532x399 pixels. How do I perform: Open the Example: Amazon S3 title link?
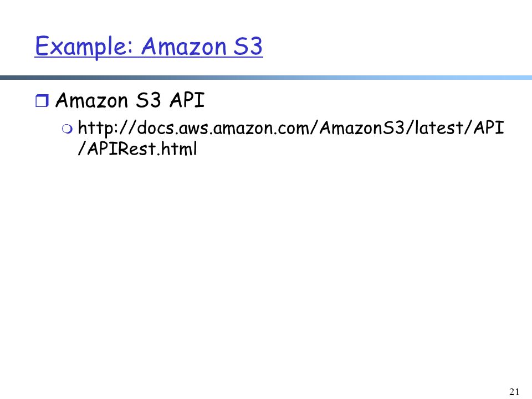coord(149,47)
